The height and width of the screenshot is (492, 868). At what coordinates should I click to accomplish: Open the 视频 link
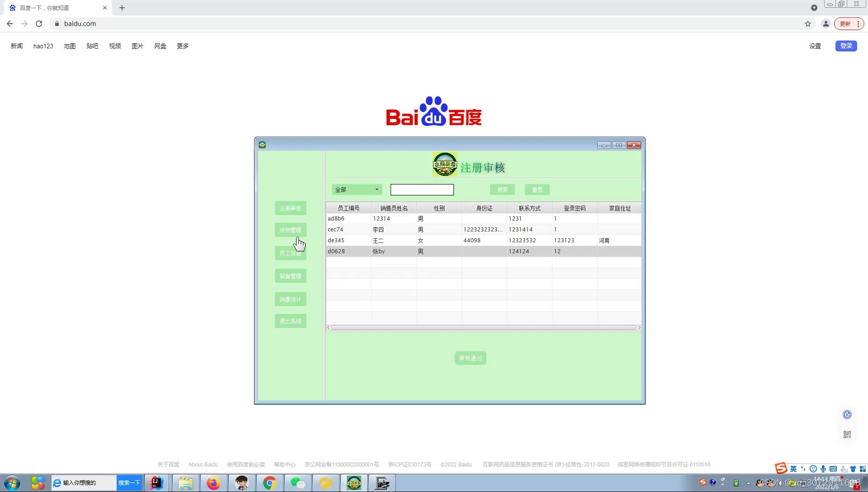[115, 46]
